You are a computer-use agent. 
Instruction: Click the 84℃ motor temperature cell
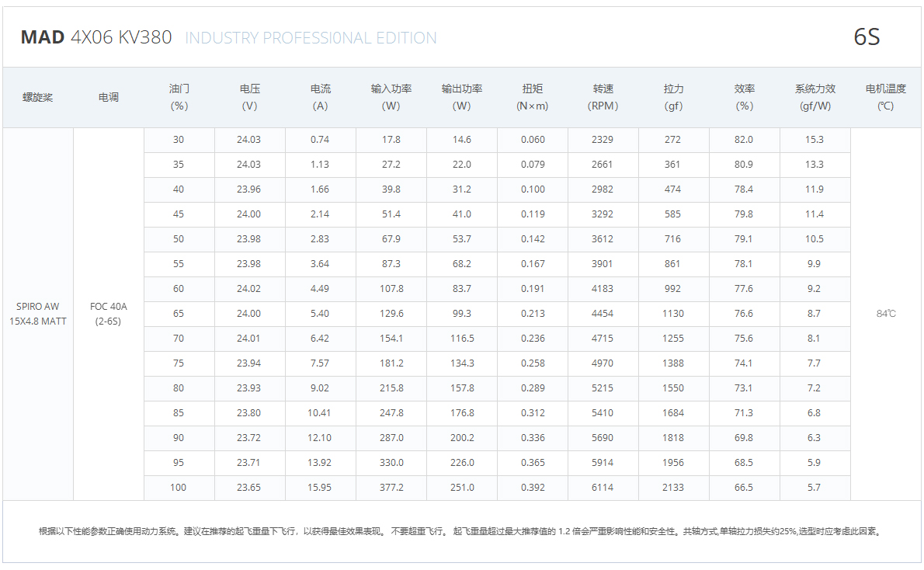886,314
